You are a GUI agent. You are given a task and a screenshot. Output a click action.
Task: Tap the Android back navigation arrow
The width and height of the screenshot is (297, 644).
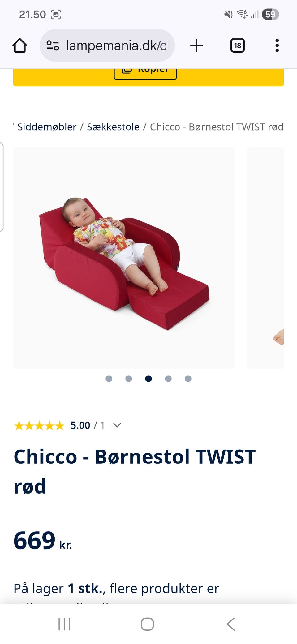[231, 624]
